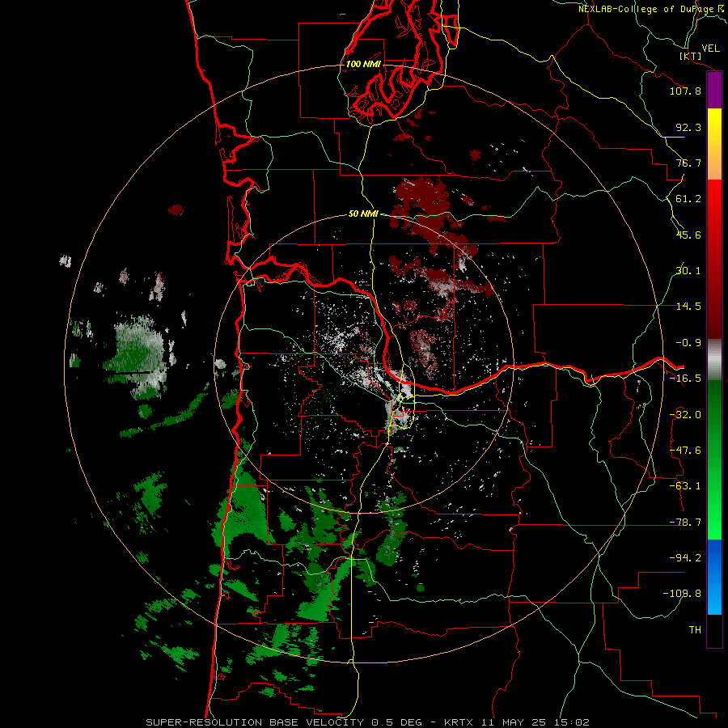Select the -47.6 velocity scale label
The image size is (728, 728).
point(685,451)
